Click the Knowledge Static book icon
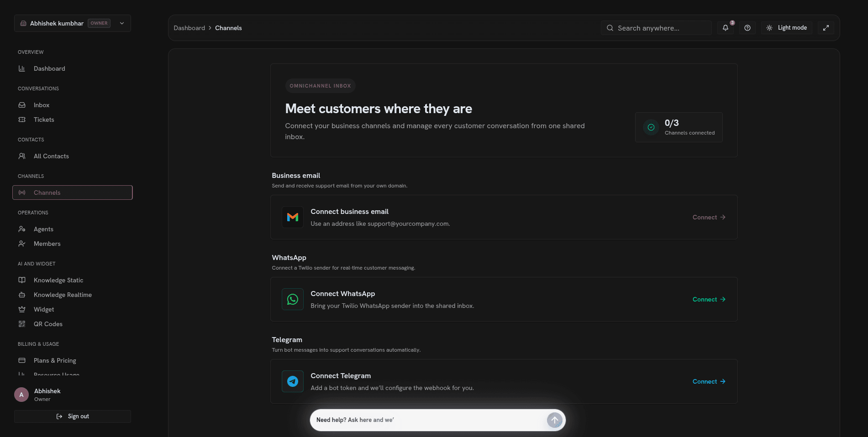This screenshot has height=437, width=868. click(x=22, y=280)
